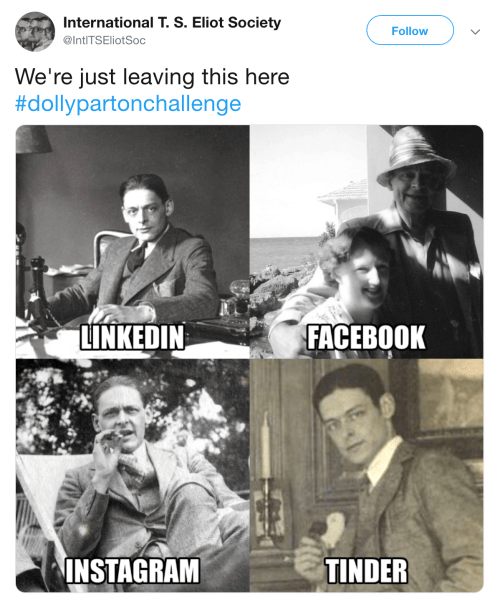The width and height of the screenshot is (500, 599).
Task: Click the FACEBOOK caption label
Action: [366, 337]
